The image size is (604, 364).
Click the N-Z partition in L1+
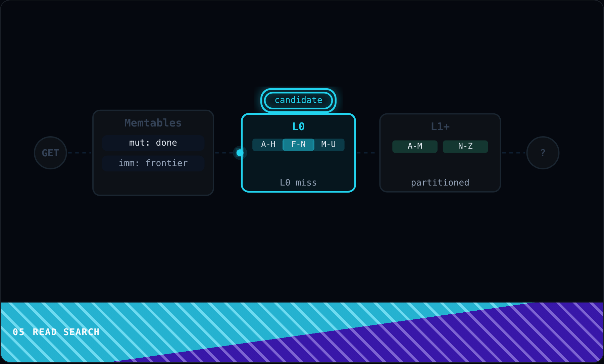[465, 146]
